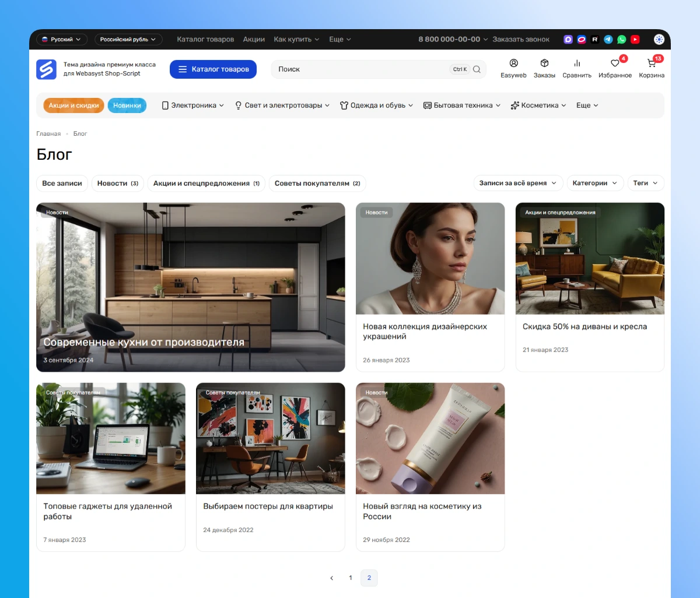Filter posts by Новости
This screenshot has height=598, width=700.
(117, 183)
